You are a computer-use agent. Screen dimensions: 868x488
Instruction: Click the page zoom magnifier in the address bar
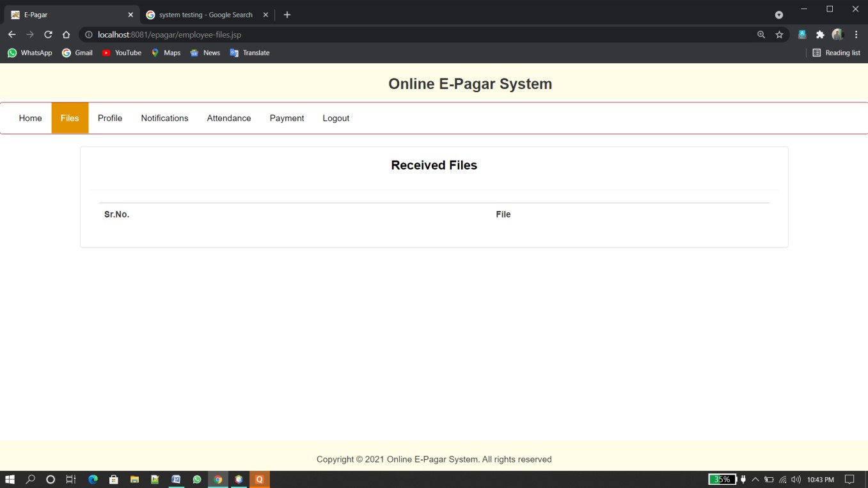(761, 35)
